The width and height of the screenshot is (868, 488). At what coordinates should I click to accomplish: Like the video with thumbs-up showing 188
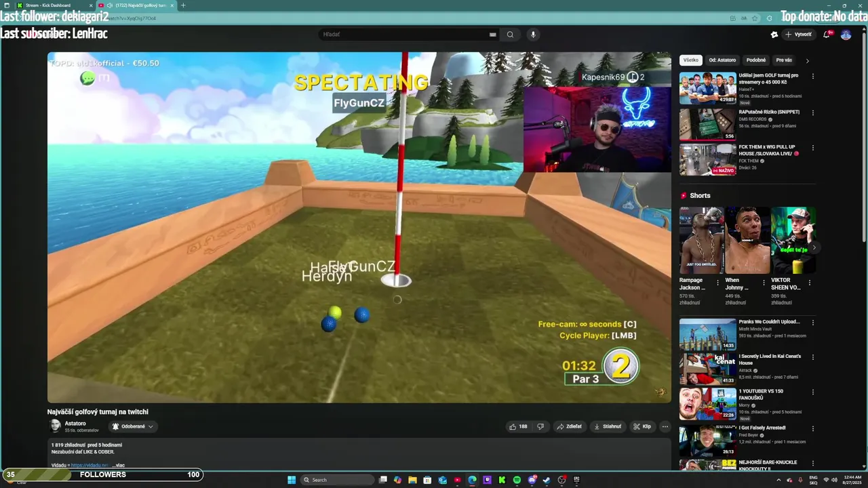tap(518, 426)
